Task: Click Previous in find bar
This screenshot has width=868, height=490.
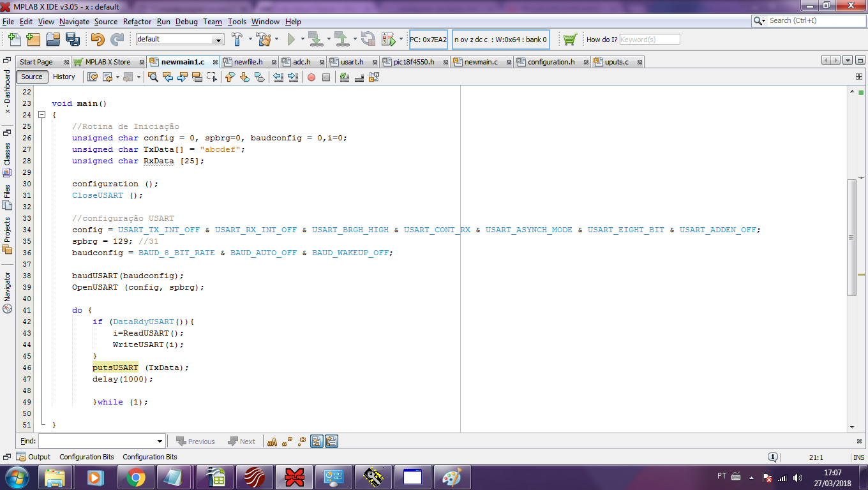Action: [195, 442]
